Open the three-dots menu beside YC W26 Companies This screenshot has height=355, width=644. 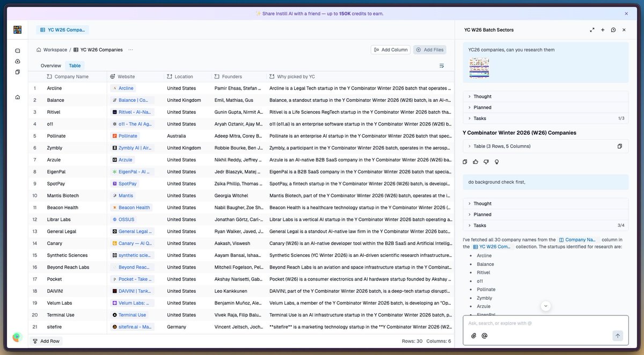click(130, 50)
